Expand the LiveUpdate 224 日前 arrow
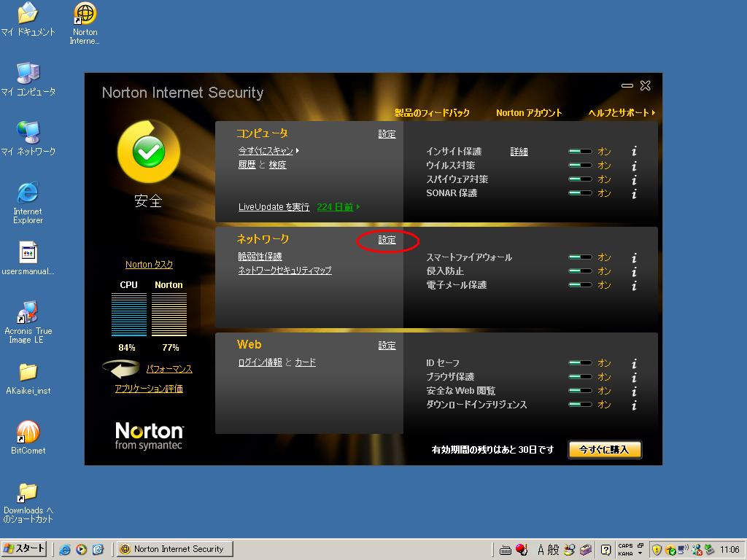 pos(357,207)
